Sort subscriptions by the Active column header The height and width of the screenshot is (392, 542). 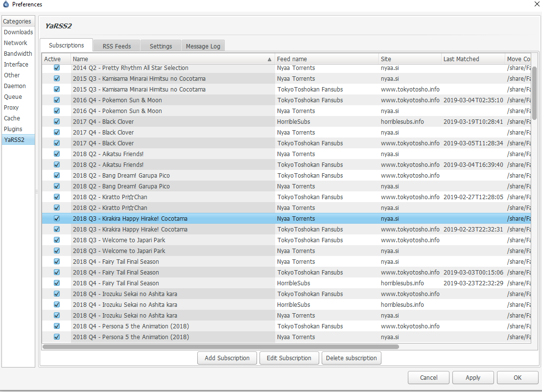(56, 59)
